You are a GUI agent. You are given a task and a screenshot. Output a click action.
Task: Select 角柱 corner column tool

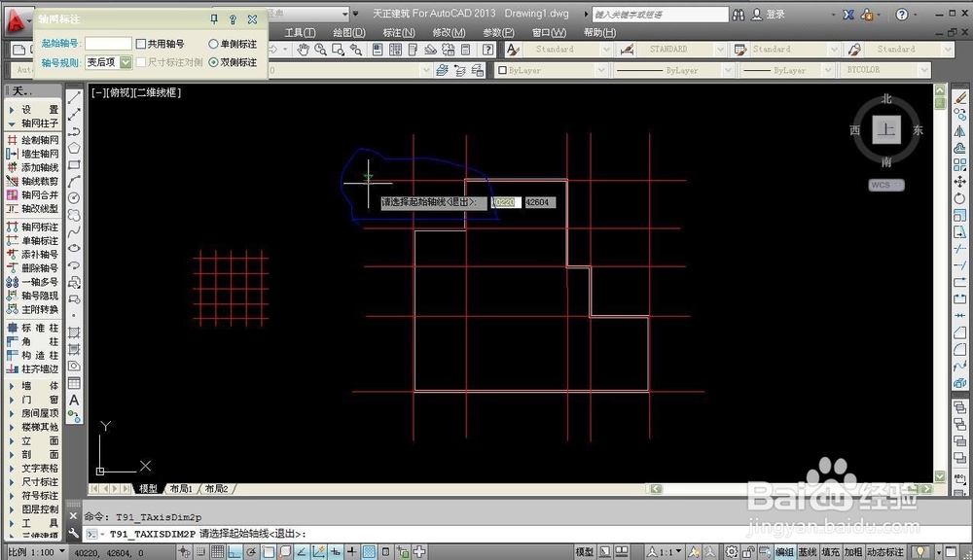(x=33, y=341)
